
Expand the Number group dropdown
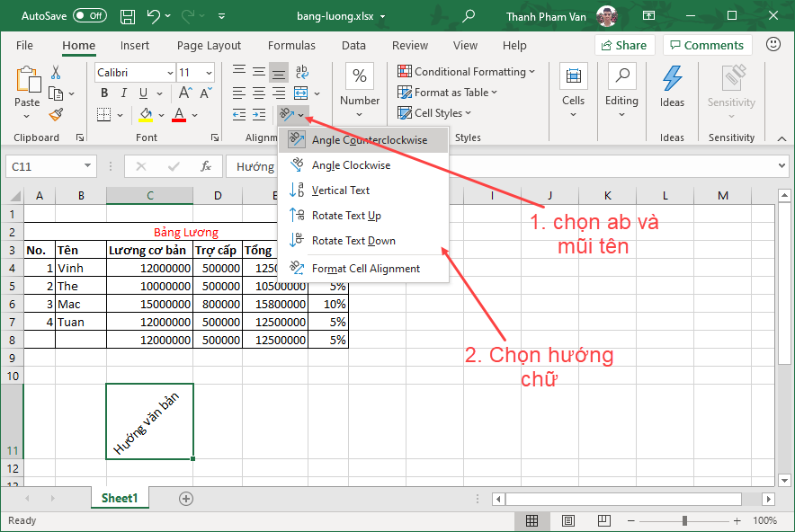coord(360,114)
